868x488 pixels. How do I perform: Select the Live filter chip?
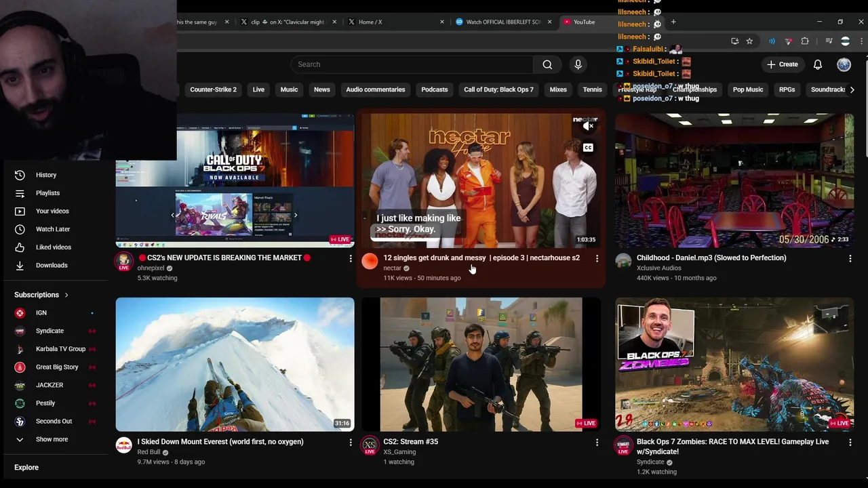point(258,89)
